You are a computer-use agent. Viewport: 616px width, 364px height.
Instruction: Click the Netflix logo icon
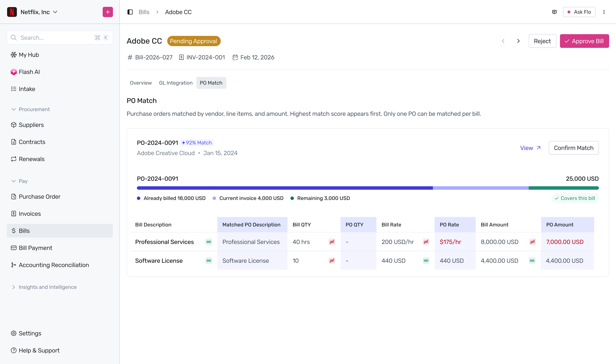pos(12,12)
